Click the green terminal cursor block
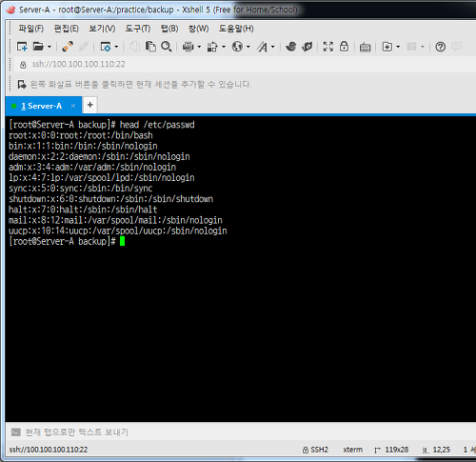Screen dimensions: 476x462 point(122,241)
